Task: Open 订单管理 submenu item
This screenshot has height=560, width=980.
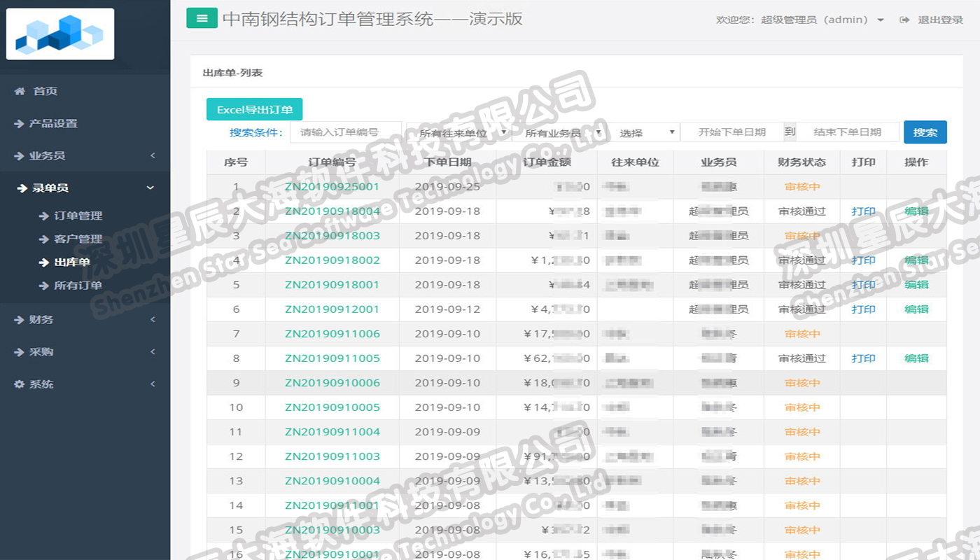Action: 78,216
